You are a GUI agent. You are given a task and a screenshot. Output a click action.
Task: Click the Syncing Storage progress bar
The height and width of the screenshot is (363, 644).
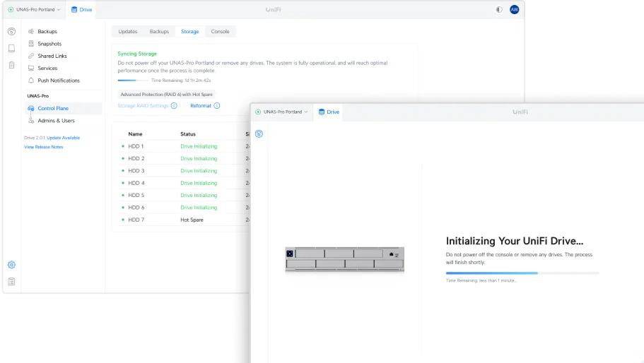pos(133,81)
